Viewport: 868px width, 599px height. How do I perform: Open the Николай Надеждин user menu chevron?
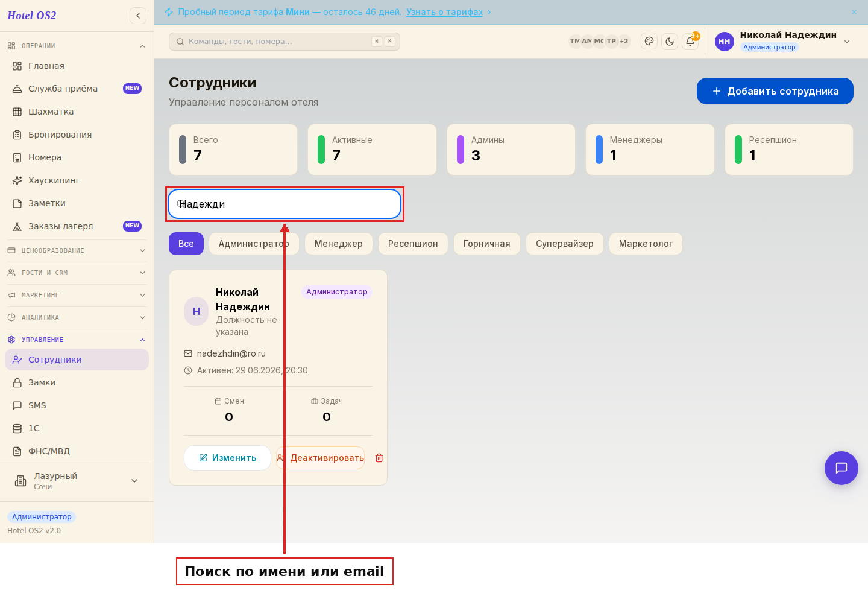tap(847, 42)
